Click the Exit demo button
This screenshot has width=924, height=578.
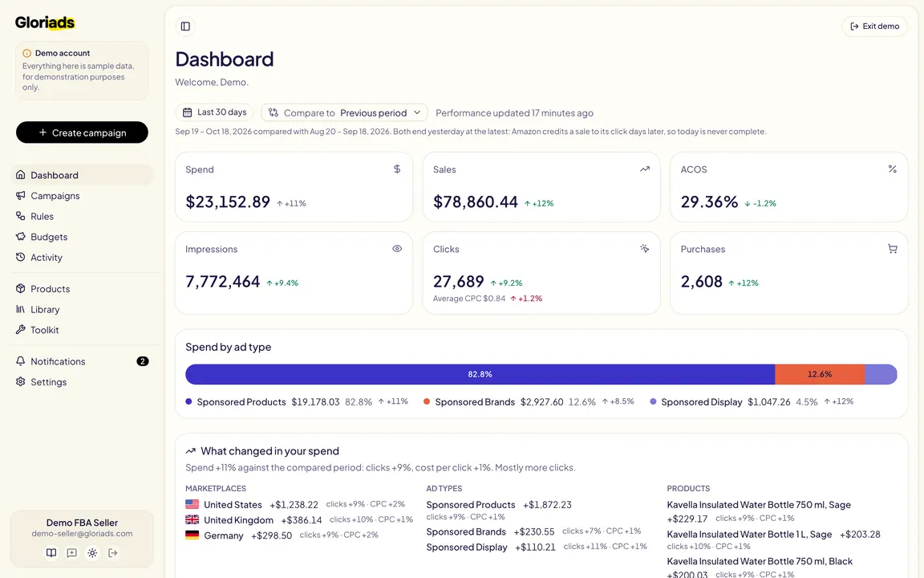click(874, 26)
